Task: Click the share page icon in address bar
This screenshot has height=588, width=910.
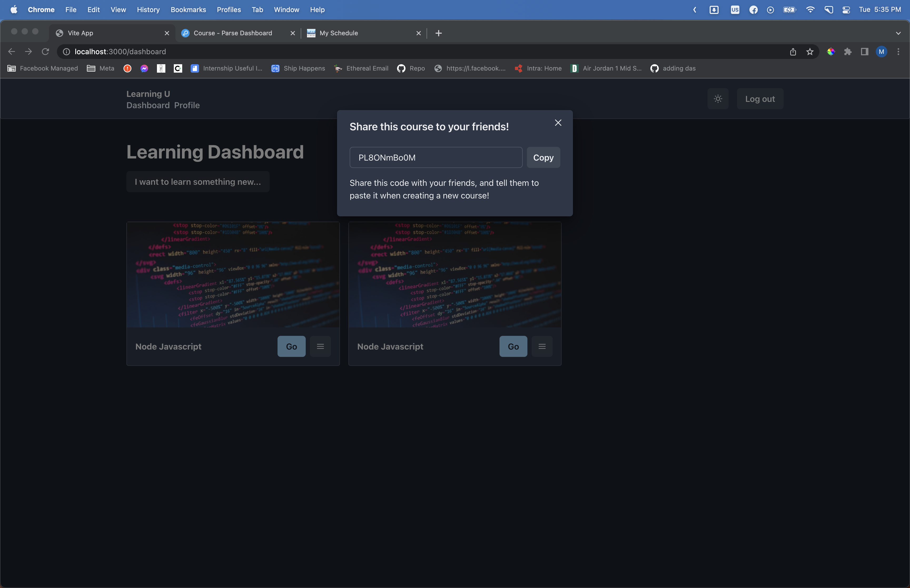Action: 793,52
